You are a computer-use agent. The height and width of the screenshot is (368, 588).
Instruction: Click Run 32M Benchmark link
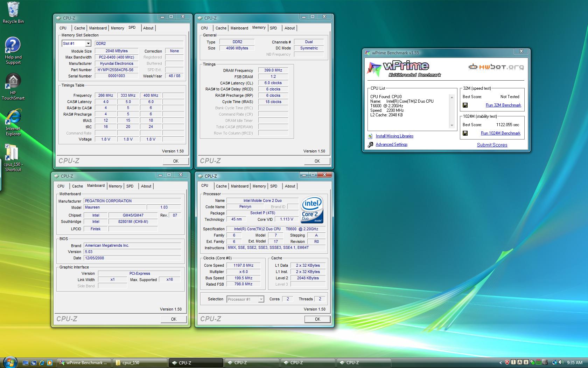click(503, 105)
